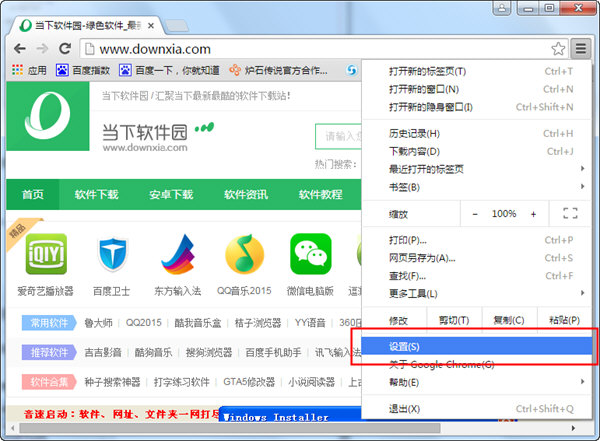This screenshot has width=600, height=441.
Task: Switch to the 软件下载 navigation tab
Action: tap(97, 194)
